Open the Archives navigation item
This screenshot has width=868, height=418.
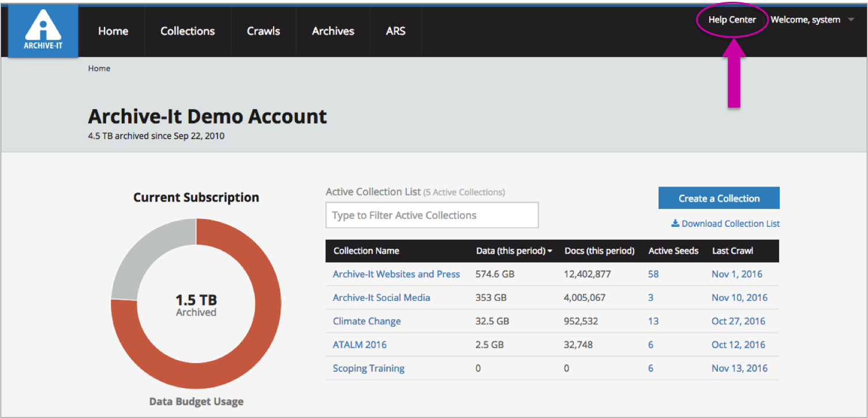333,31
